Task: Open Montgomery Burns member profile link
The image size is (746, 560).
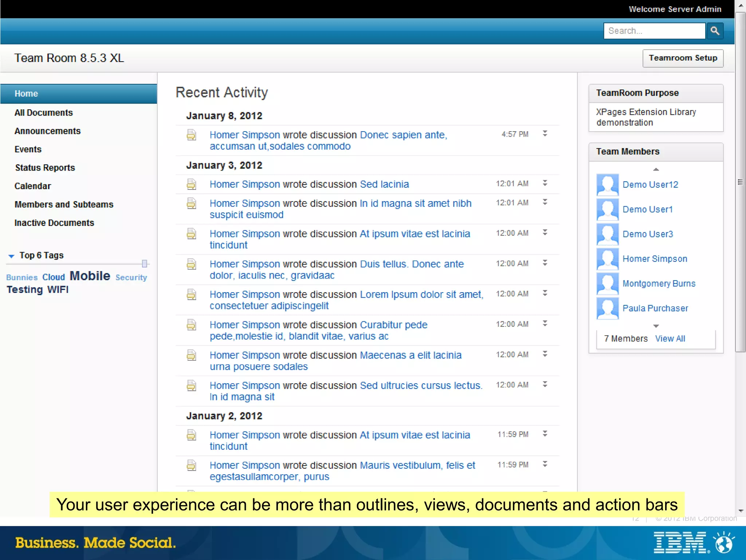Action: point(659,284)
